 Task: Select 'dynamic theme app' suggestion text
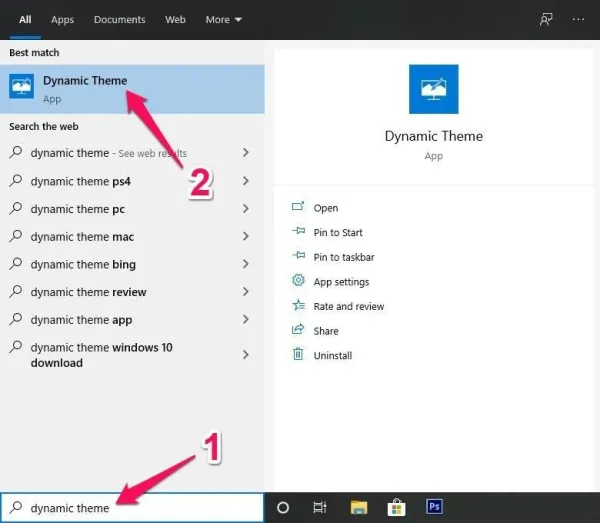[82, 320]
